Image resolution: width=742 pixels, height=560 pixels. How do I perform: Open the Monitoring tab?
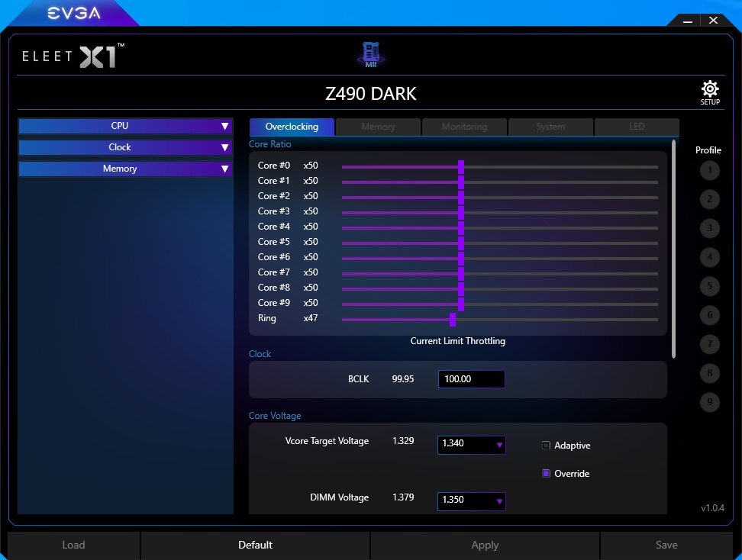coord(464,127)
